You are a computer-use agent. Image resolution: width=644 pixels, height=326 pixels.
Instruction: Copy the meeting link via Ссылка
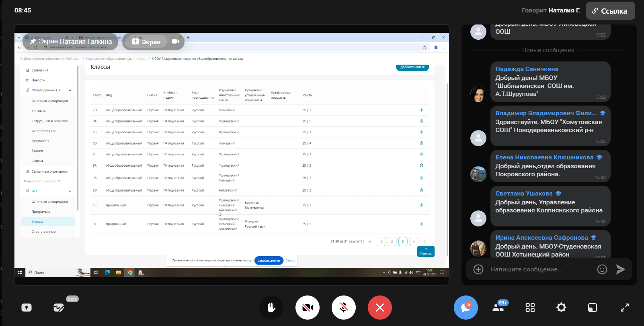pyautogui.click(x=610, y=11)
